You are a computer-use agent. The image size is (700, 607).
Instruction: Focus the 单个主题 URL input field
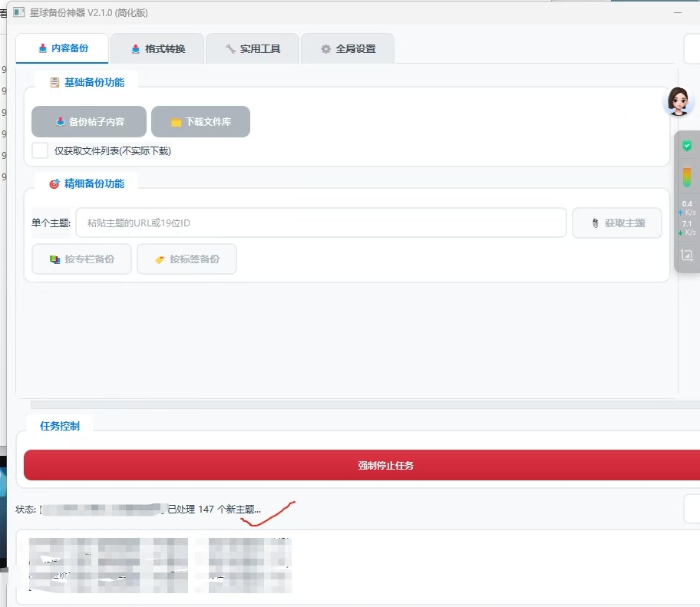321,223
